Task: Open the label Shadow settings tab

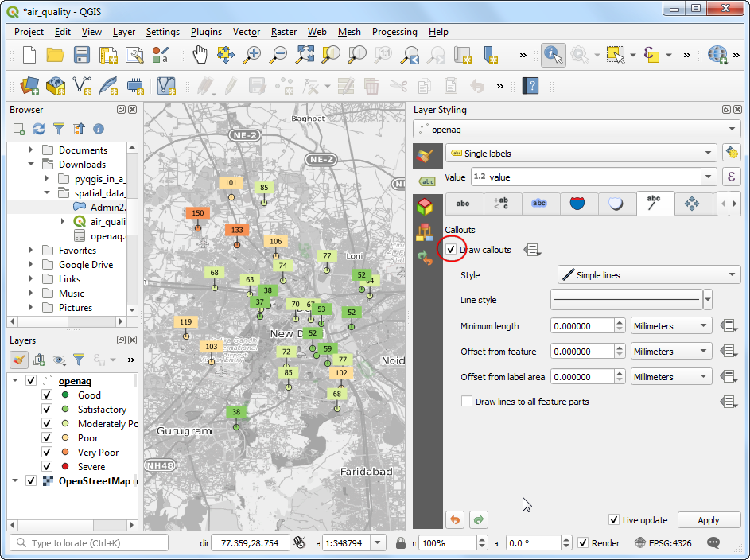Action: (x=616, y=204)
